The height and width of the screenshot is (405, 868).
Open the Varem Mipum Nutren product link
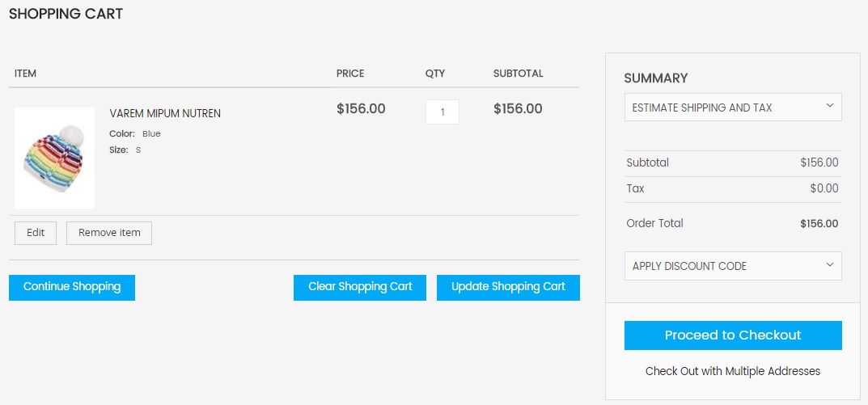[x=165, y=113]
